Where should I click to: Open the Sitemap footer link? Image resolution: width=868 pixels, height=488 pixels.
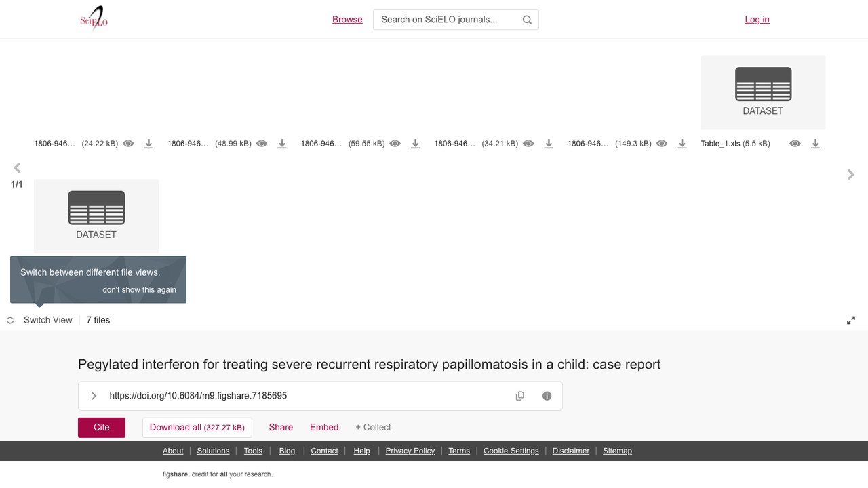[617, 451]
